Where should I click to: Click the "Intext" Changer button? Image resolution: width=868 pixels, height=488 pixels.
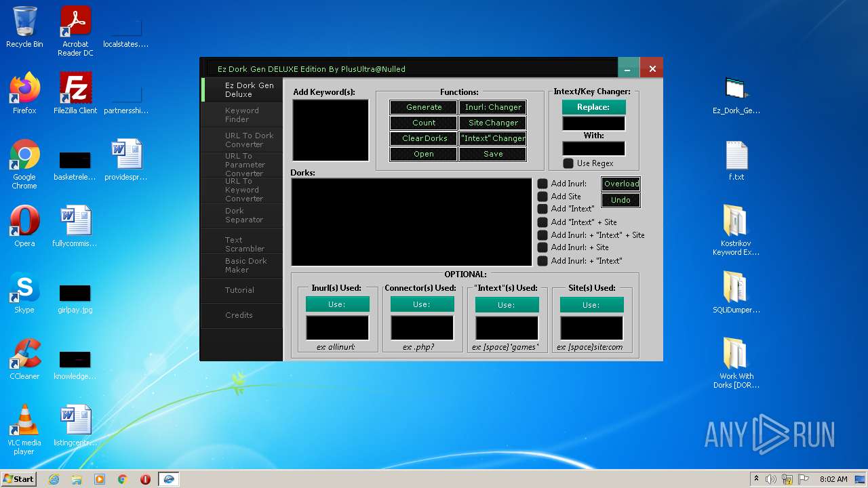pyautogui.click(x=493, y=138)
